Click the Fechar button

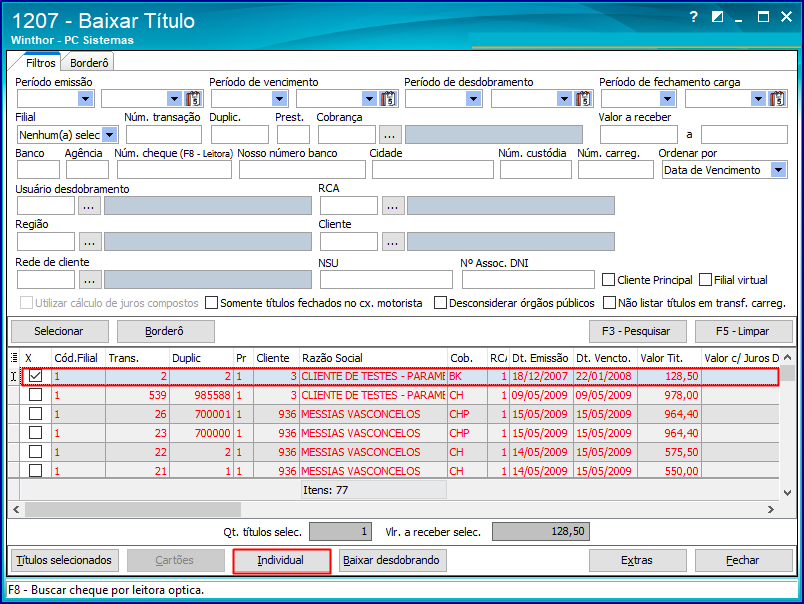point(743,560)
